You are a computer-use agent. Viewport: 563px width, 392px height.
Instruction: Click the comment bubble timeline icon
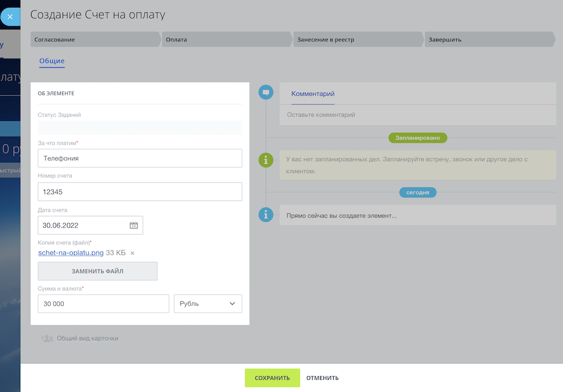coord(266,93)
